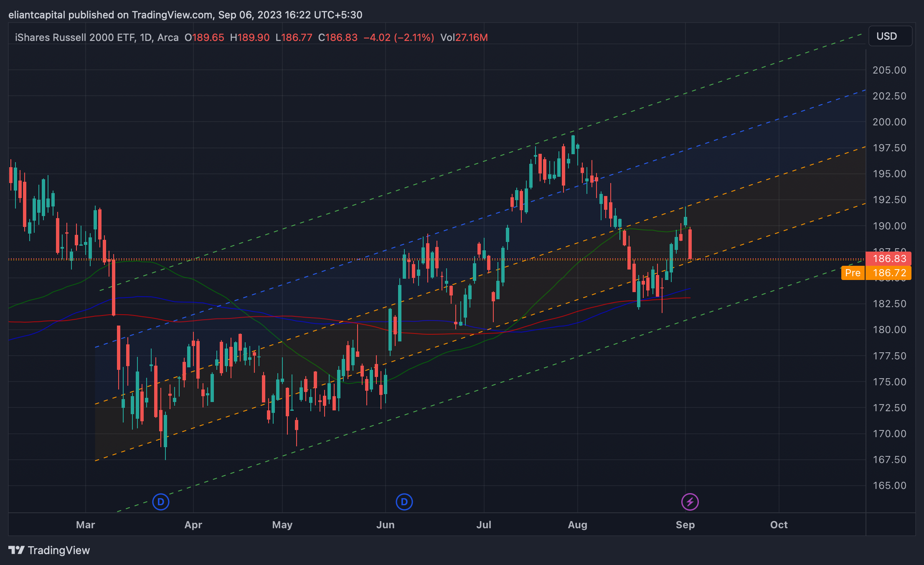924x565 pixels.
Task: Open the USD currency selector
Action: 890,36
